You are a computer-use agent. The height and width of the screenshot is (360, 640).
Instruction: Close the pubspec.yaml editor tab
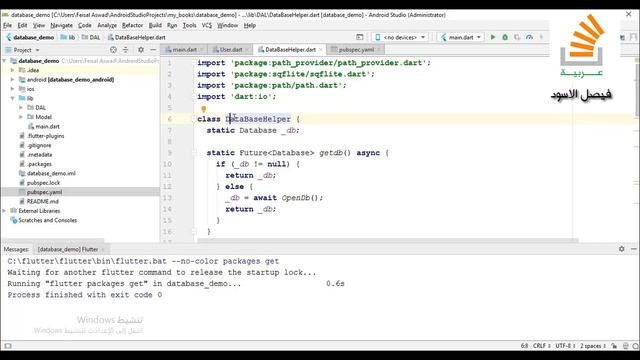[379, 50]
